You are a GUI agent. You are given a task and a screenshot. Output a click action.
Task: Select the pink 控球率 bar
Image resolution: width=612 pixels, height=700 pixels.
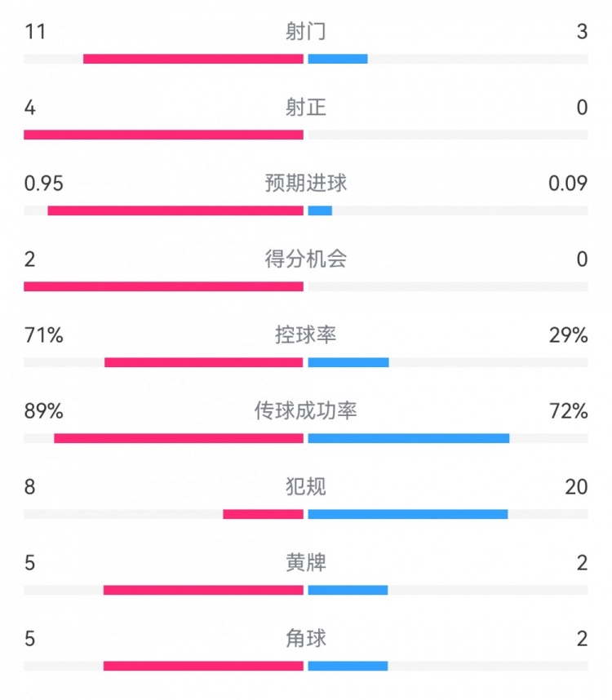coord(204,362)
